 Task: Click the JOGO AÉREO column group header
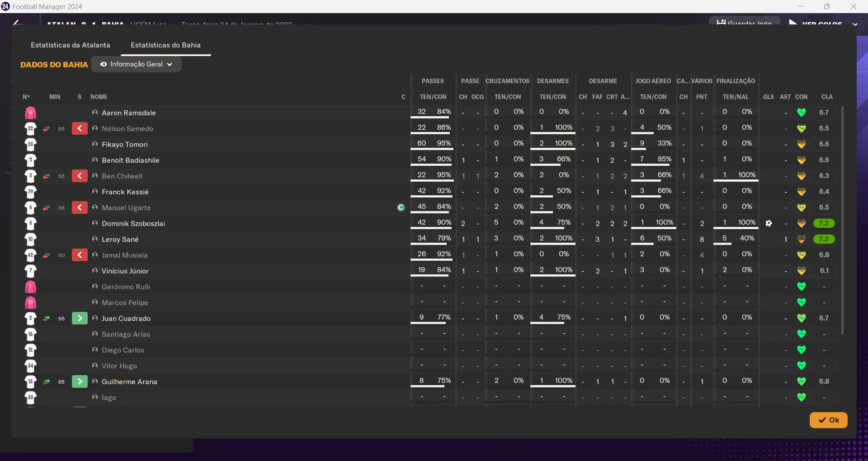(653, 81)
